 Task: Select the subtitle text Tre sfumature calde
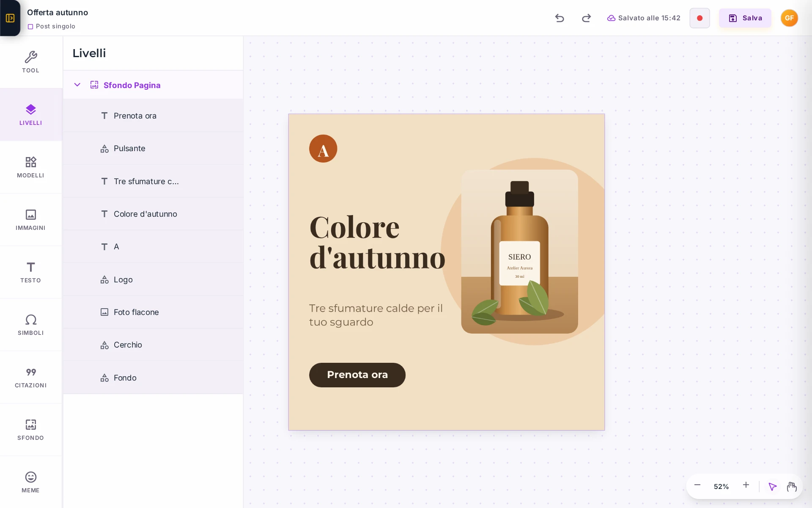click(x=376, y=315)
